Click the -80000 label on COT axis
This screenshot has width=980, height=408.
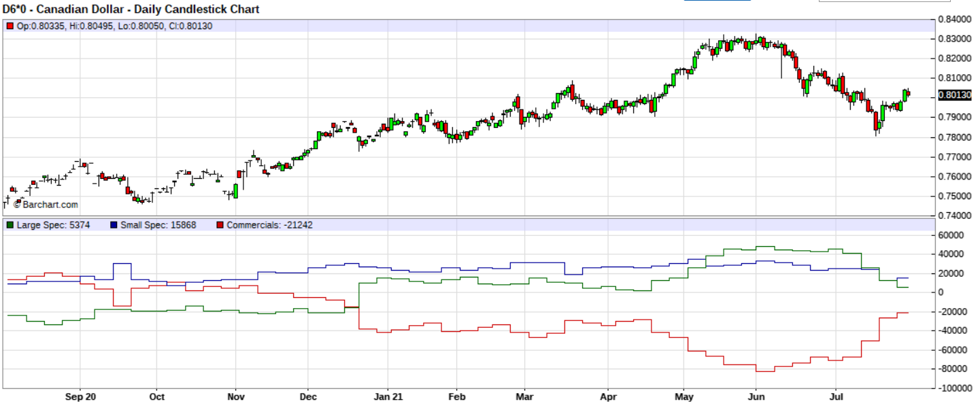(953, 369)
